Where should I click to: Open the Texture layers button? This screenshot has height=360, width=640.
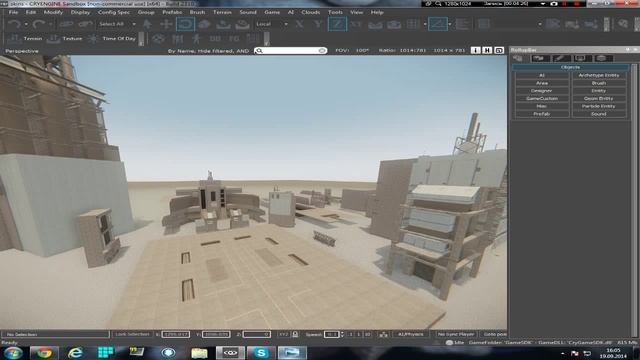pos(64,39)
